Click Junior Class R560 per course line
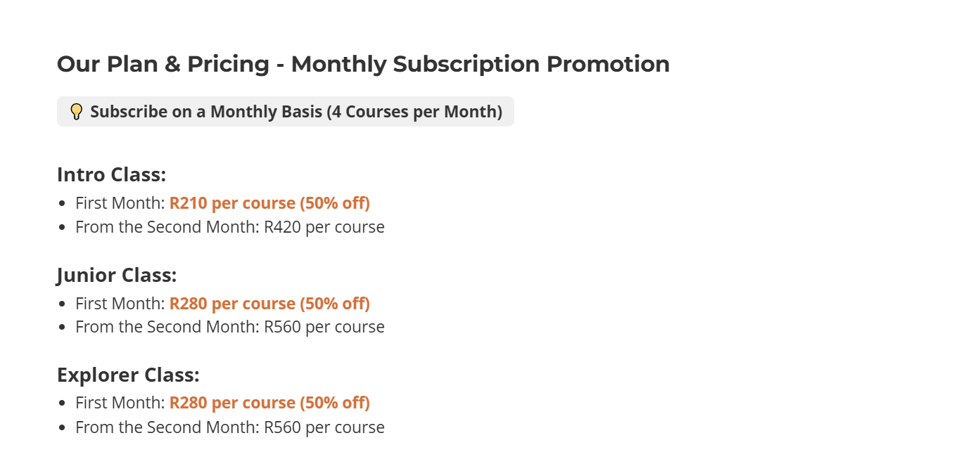 (230, 327)
